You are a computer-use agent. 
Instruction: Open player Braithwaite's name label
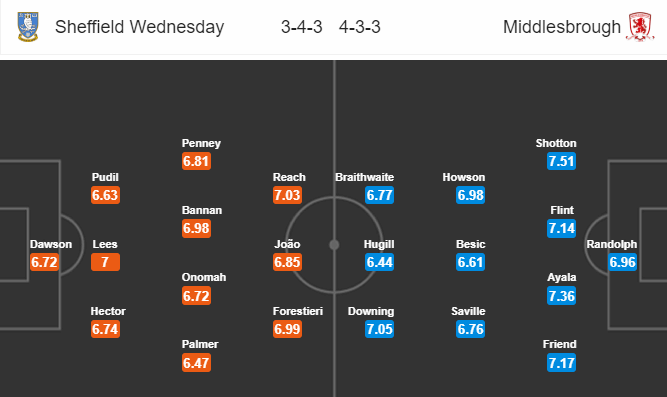click(365, 177)
